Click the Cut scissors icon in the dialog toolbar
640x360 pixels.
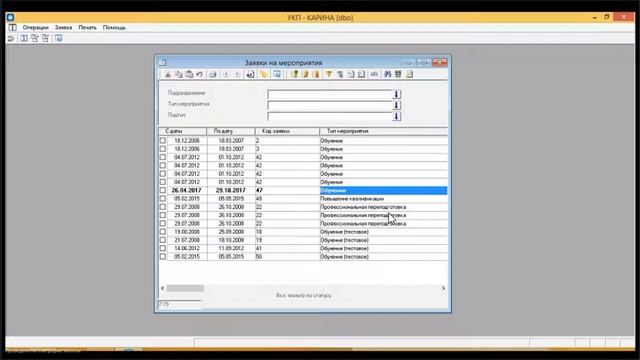(168, 74)
